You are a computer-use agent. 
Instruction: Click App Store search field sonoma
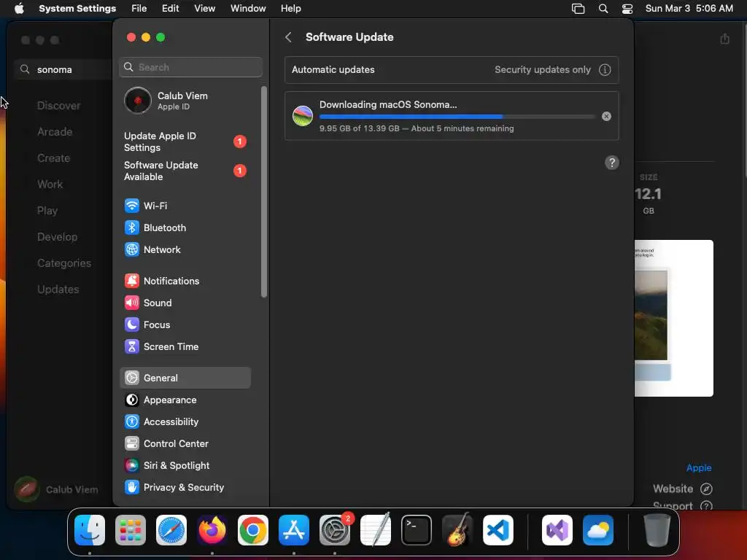(63, 69)
